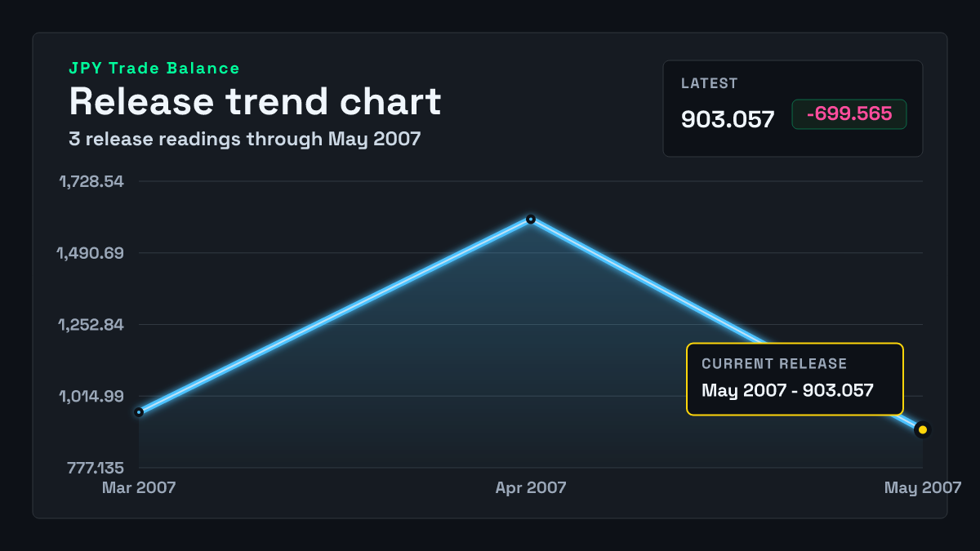This screenshot has width=980, height=551.
Task: Click the -699.565 change badge
Action: (x=849, y=114)
